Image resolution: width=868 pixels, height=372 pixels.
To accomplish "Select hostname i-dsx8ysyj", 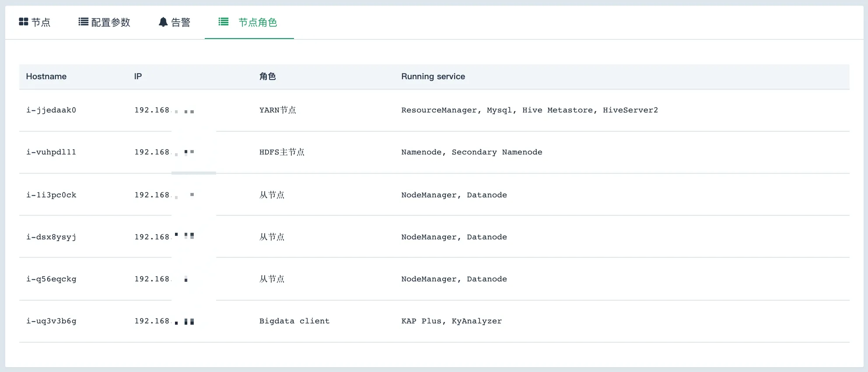I will pos(51,237).
